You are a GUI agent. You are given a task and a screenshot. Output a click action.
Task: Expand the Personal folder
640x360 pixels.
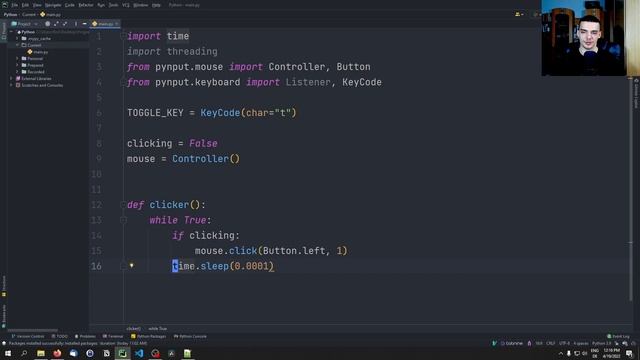click(x=17, y=58)
